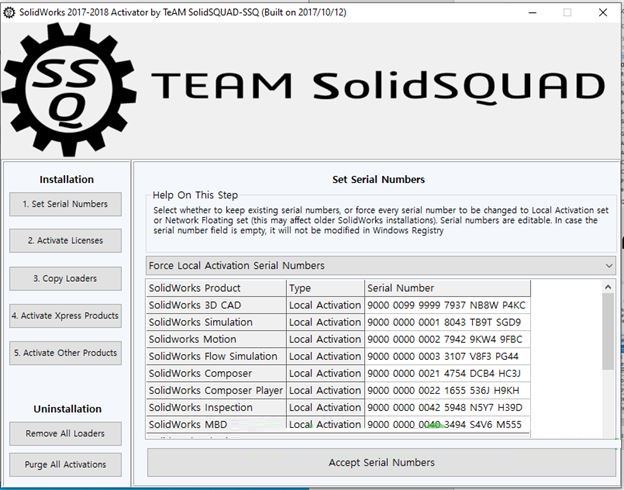Click Local Activation type for SolidWorks Composer
Viewport: 624px width, 490px height.
(x=325, y=374)
